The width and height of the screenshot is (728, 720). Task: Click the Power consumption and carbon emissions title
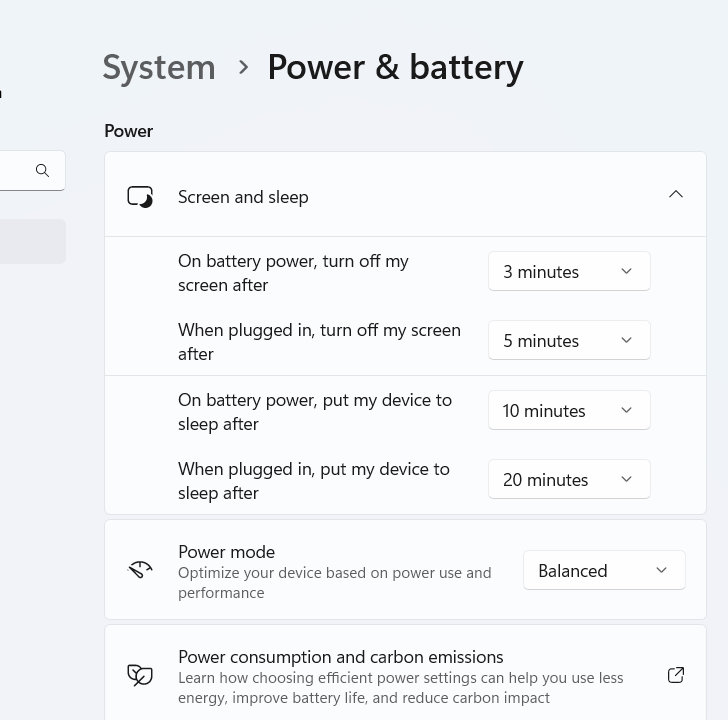pos(340,657)
